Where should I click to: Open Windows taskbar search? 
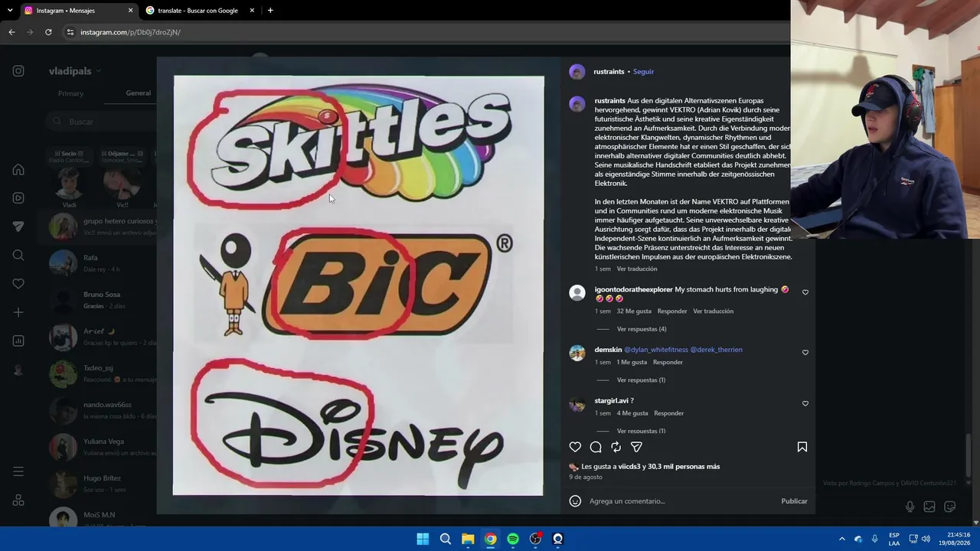(x=445, y=539)
